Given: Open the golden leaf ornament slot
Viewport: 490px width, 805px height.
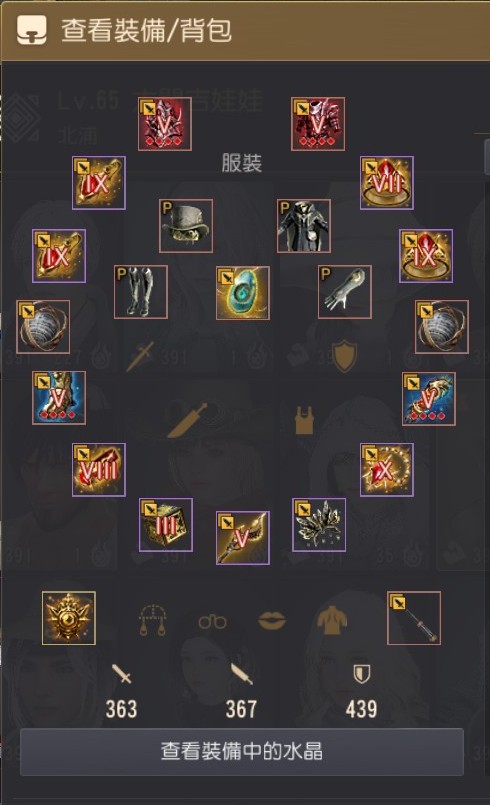Looking at the screenshot, I should point(319,525).
